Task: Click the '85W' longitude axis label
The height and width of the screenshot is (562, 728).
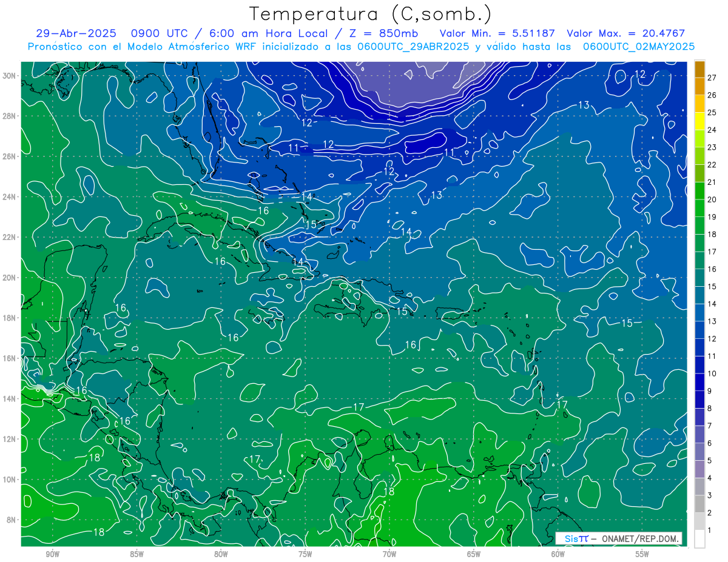Action: 136,554
